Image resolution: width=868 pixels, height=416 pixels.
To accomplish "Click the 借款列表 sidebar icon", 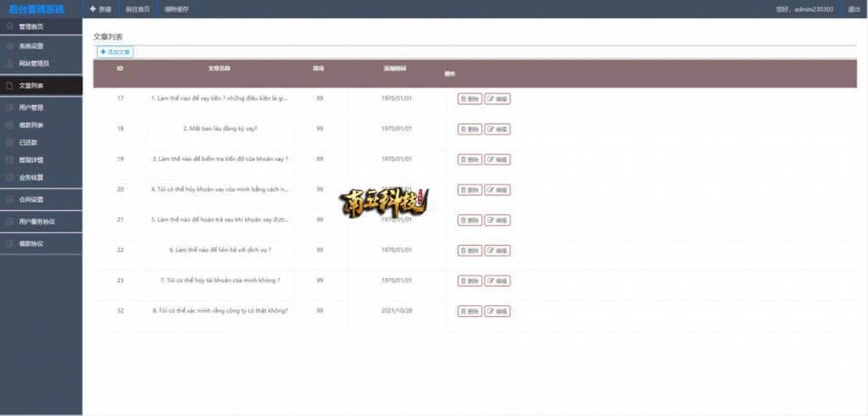I will click(9, 125).
